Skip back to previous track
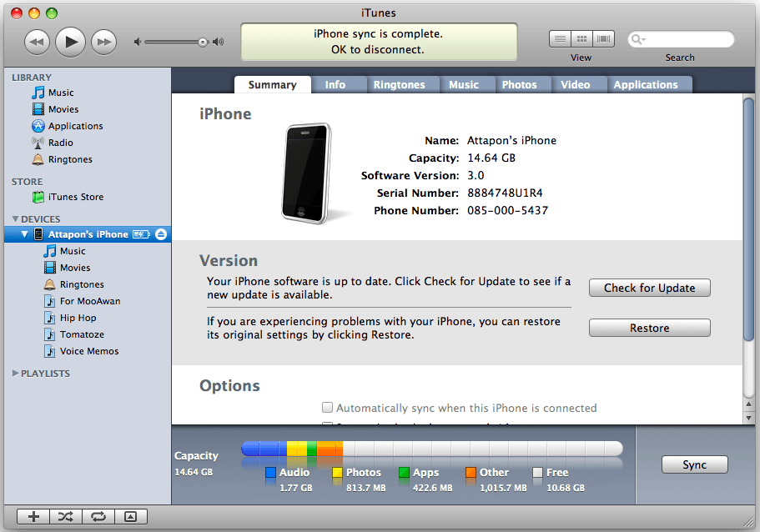Screen dimensions: 760x532 click(x=37, y=43)
